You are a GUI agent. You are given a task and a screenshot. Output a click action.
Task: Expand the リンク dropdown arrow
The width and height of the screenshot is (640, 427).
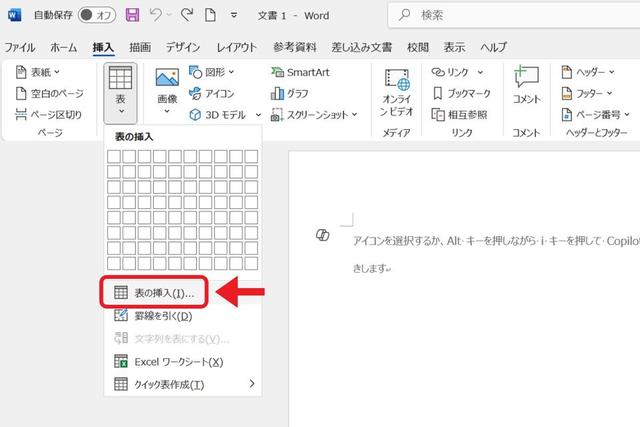coord(480,72)
